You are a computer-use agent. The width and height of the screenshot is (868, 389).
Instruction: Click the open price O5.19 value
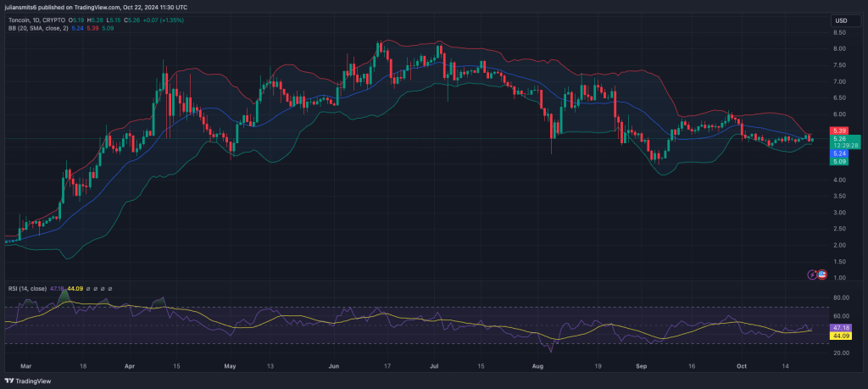(x=75, y=20)
